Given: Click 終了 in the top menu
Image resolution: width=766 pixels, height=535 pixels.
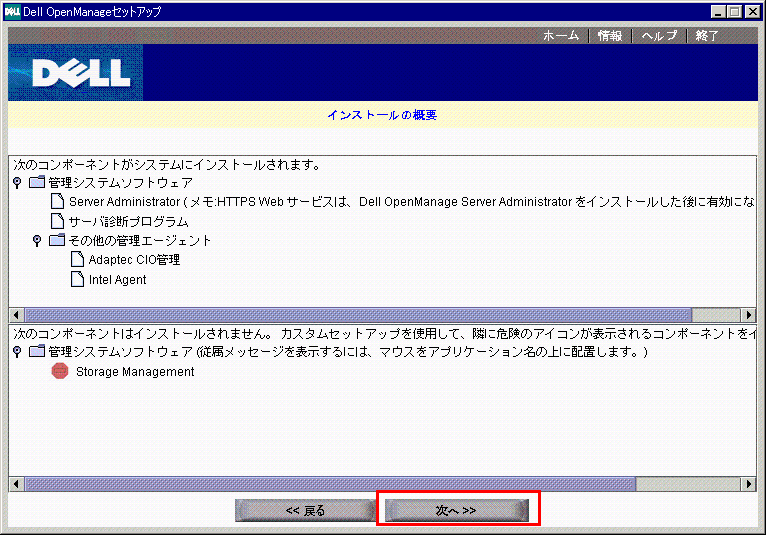Looking at the screenshot, I should click(707, 36).
